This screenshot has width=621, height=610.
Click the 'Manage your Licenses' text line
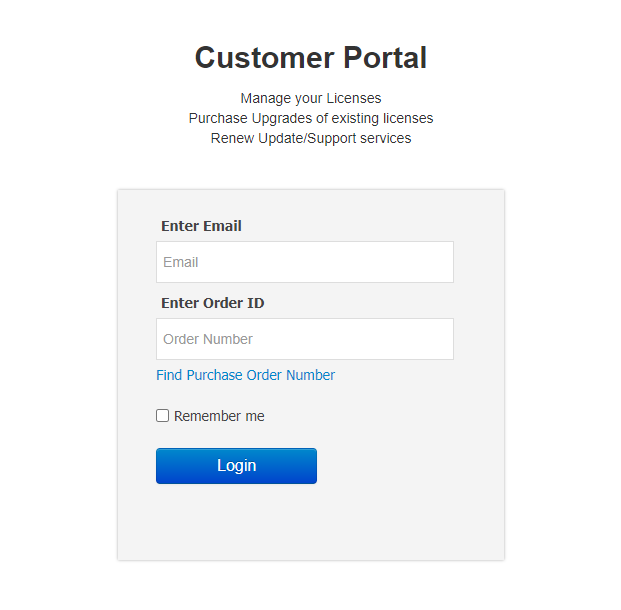[x=310, y=98]
